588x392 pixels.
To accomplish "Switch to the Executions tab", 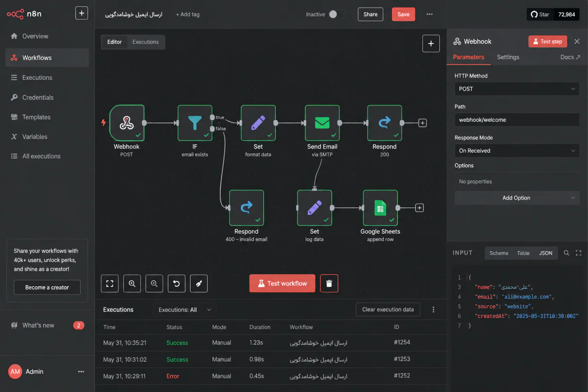I will coord(145,42).
